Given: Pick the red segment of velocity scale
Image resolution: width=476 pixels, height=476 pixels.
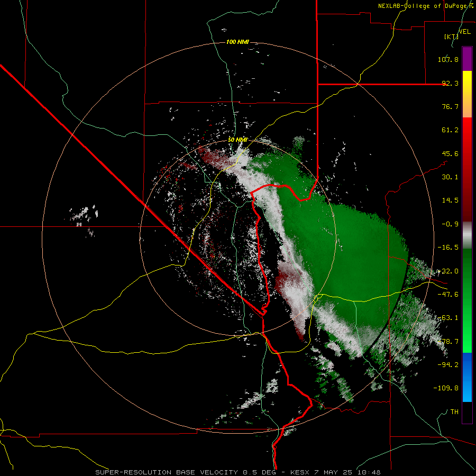Looking at the screenshot, I should 467,169.
